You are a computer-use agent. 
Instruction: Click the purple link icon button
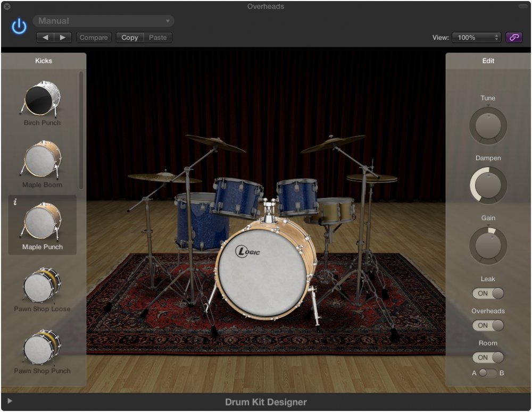(514, 37)
